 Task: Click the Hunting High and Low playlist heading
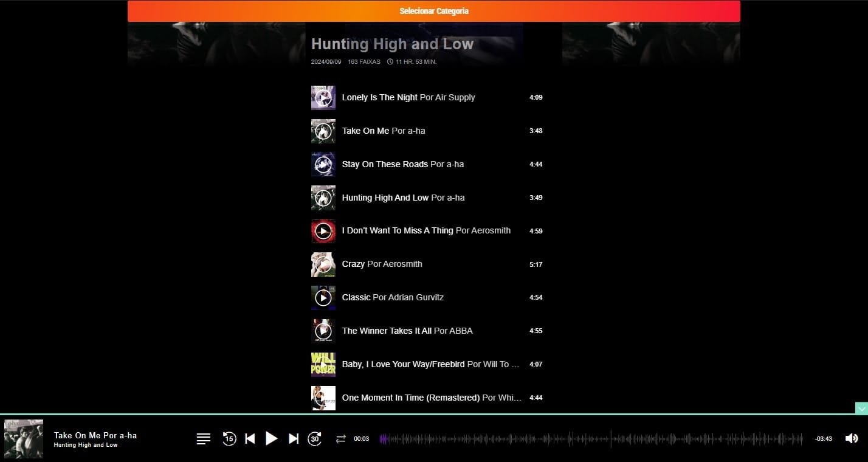pos(392,44)
